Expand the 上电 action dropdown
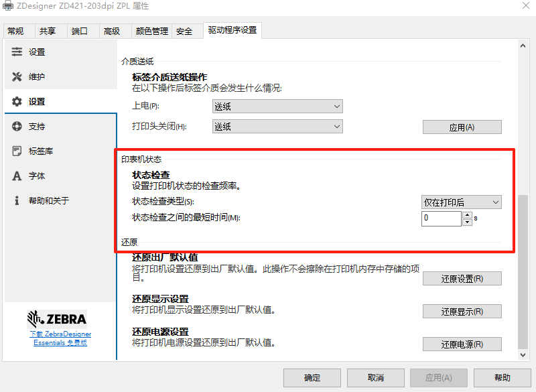The width and height of the screenshot is (536, 392). [277, 106]
